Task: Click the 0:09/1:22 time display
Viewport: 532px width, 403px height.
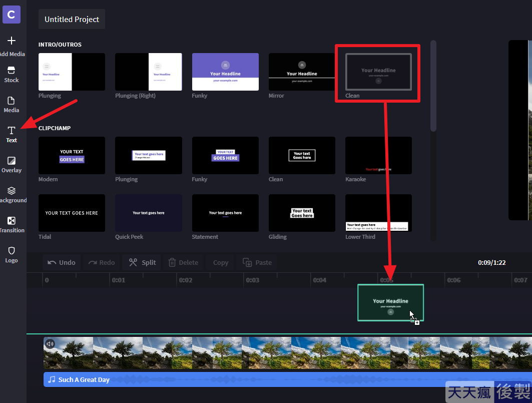Action: coord(491,262)
